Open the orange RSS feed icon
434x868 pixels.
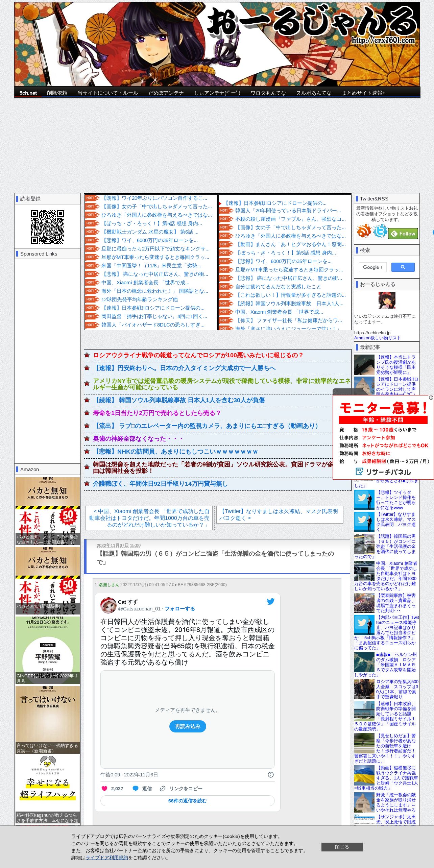pyautogui.click(x=364, y=232)
